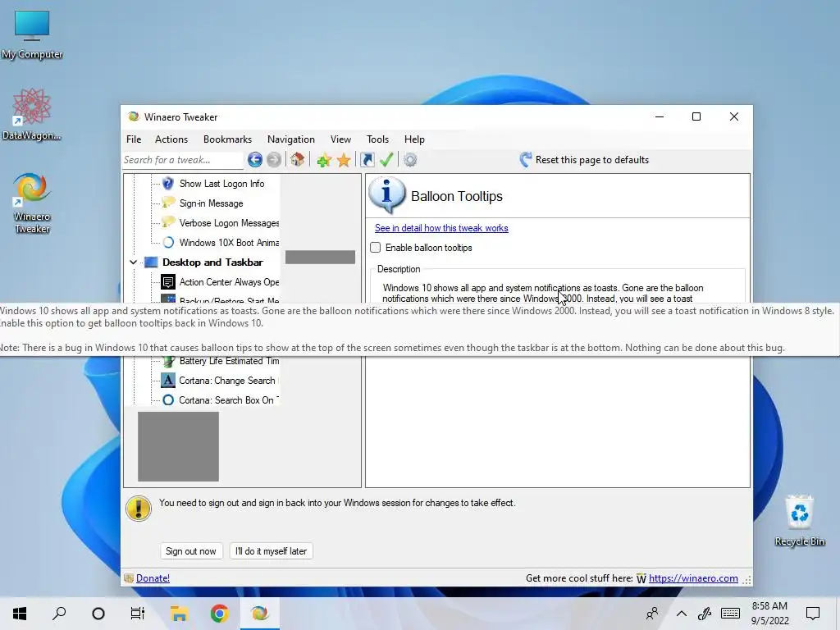Viewport: 840px width, 630px height.
Task: Open bookmarks with the gold star icon
Action: pyautogui.click(x=344, y=160)
